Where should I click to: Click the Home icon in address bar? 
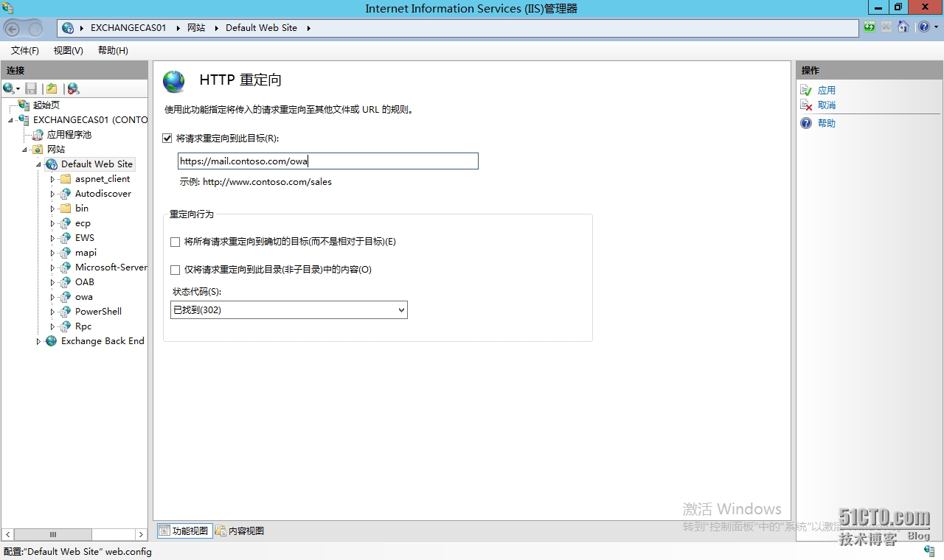(x=903, y=27)
